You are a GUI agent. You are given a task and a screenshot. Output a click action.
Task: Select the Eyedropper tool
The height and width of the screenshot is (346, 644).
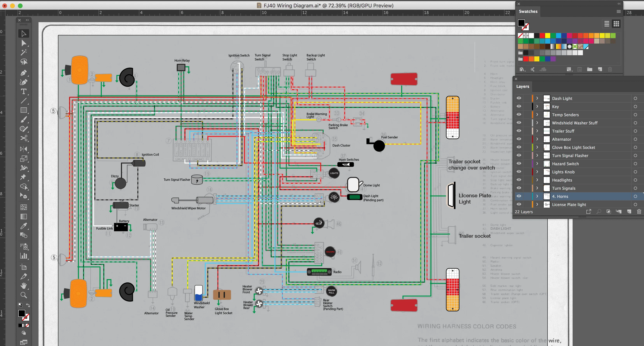pos(24,226)
